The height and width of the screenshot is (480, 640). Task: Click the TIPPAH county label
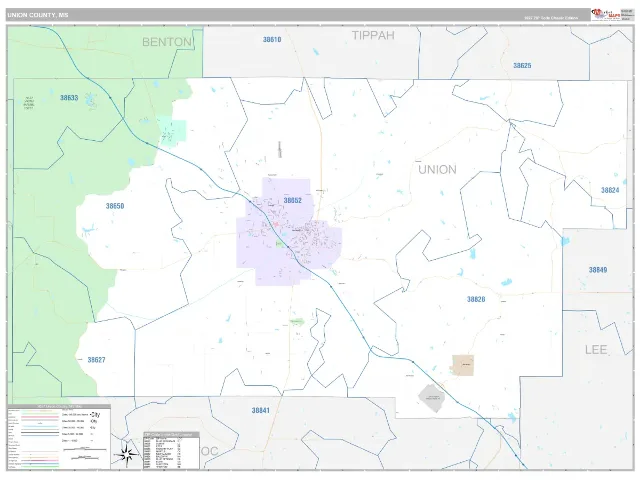tap(373, 36)
